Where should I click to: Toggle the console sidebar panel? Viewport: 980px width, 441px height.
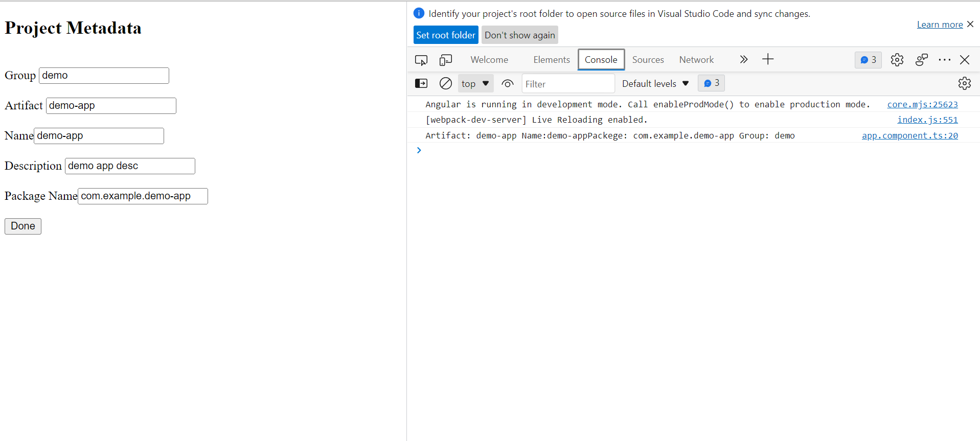(421, 83)
